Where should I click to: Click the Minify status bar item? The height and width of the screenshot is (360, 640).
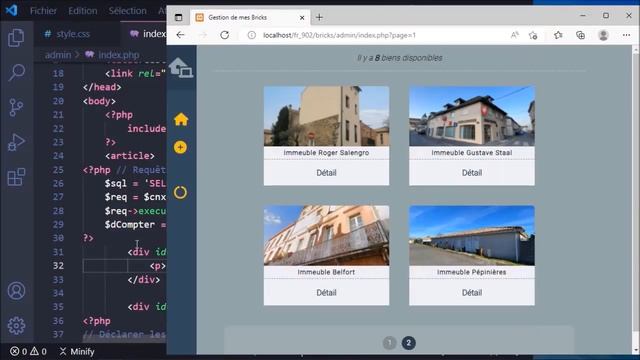point(77,351)
